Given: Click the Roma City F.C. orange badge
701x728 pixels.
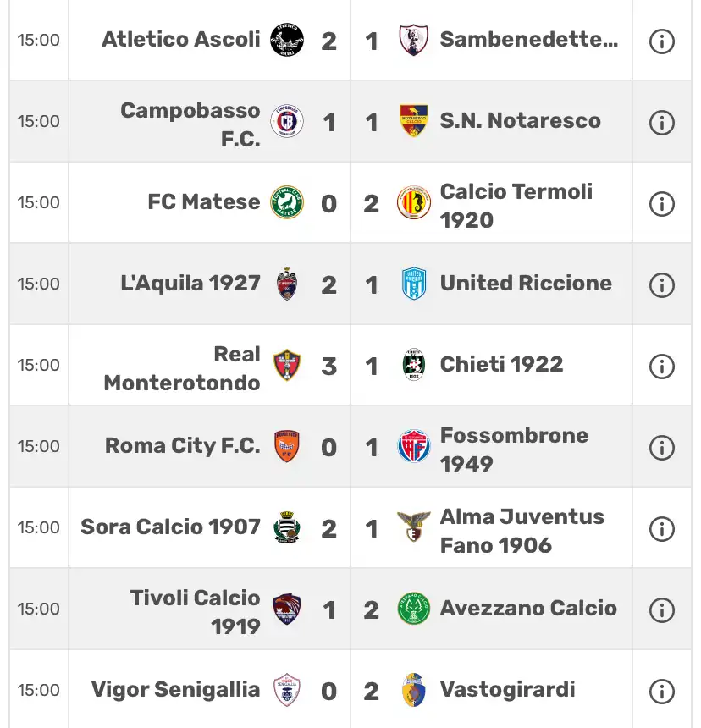Looking at the screenshot, I should 287,446.
